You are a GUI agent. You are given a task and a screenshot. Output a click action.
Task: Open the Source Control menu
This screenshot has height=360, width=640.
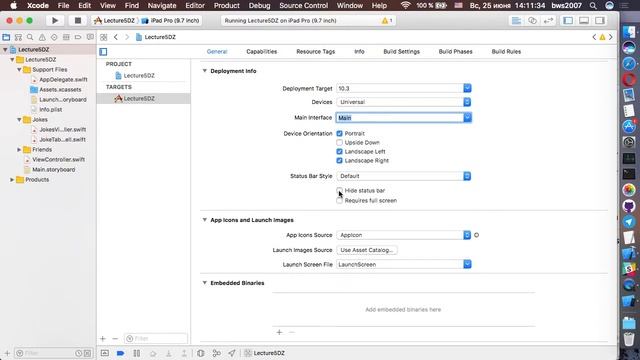(303, 5)
